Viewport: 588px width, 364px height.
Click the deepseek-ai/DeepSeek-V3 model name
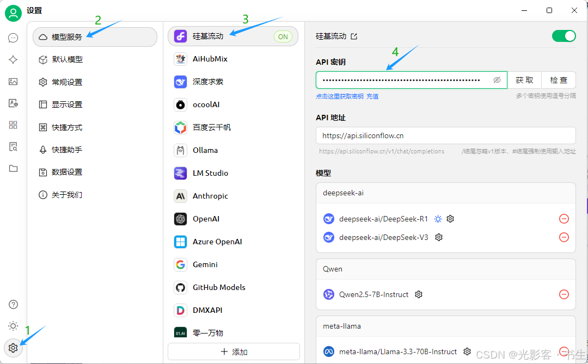point(383,237)
